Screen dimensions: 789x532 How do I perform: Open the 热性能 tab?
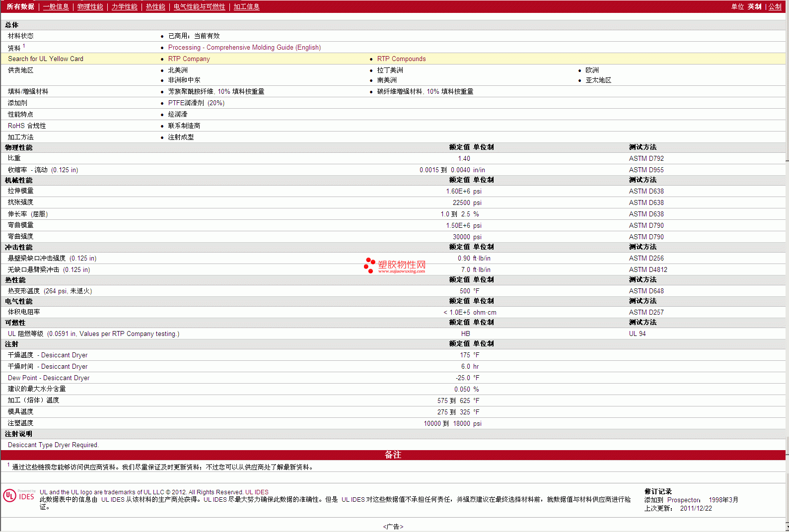coord(155,6)
